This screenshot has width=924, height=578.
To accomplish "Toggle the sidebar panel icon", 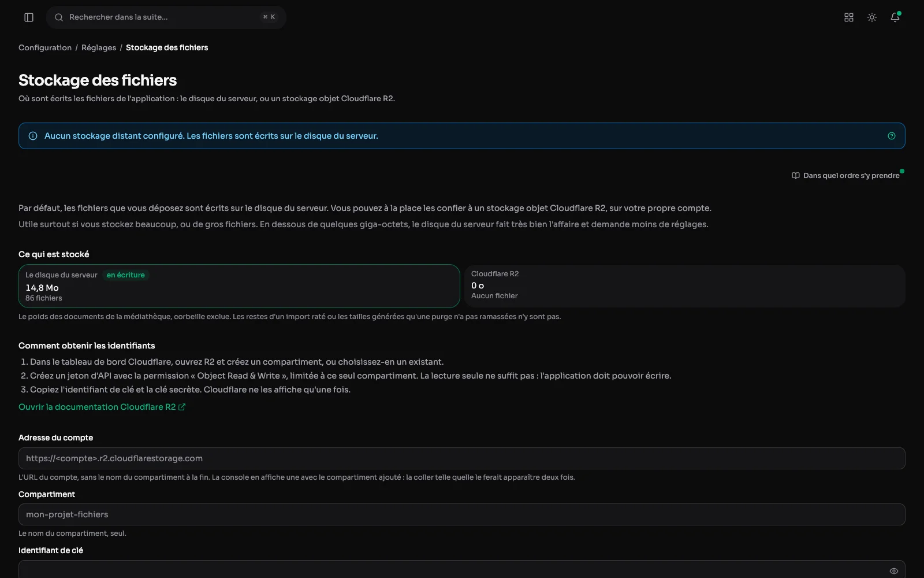I will click(x=29, y=17).
